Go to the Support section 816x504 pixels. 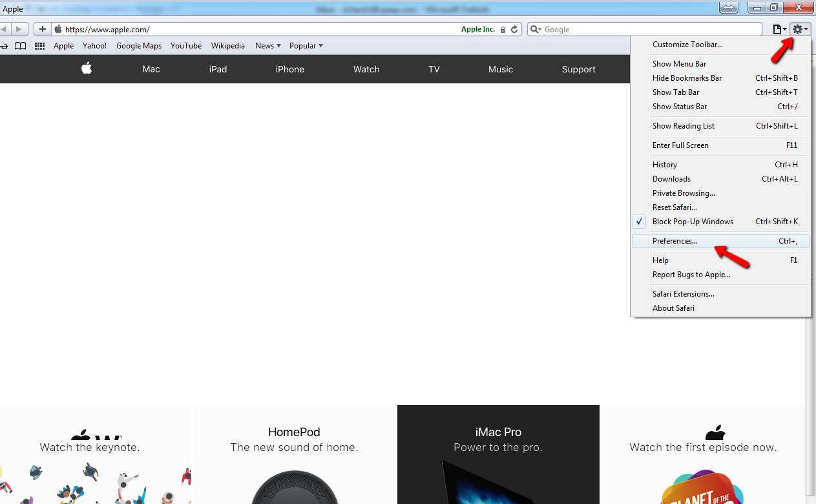coord(579,69)
